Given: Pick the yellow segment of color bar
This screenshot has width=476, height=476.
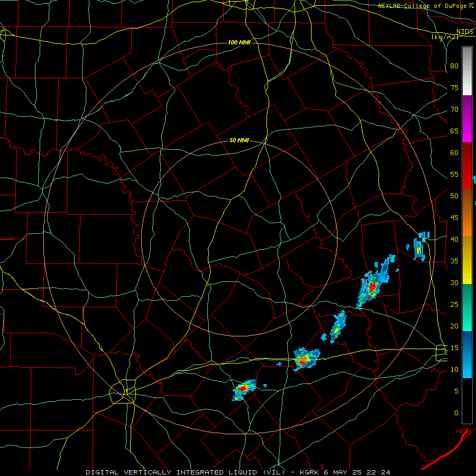Looking at the screenshot, I should pyautogui.click(x=467, y=260).
